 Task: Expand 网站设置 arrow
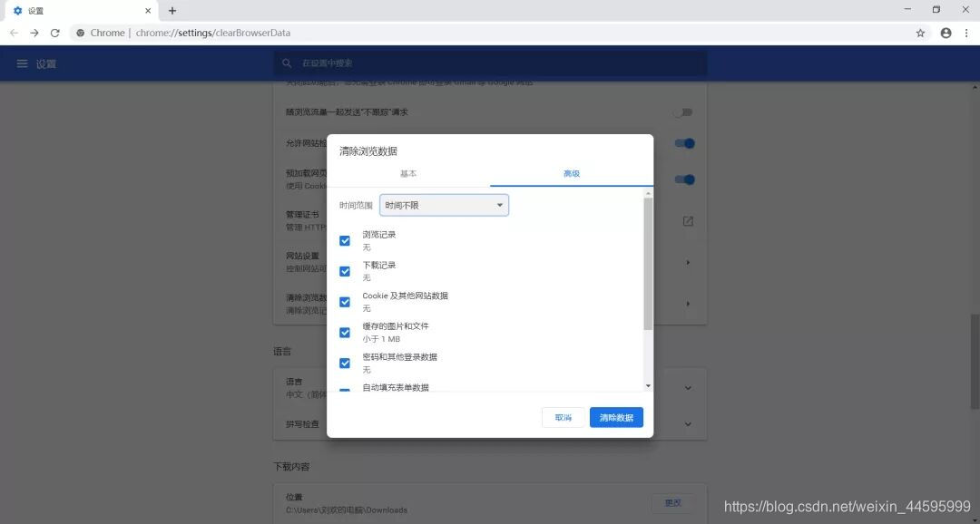pyautogui.click(x=688, y=262)
